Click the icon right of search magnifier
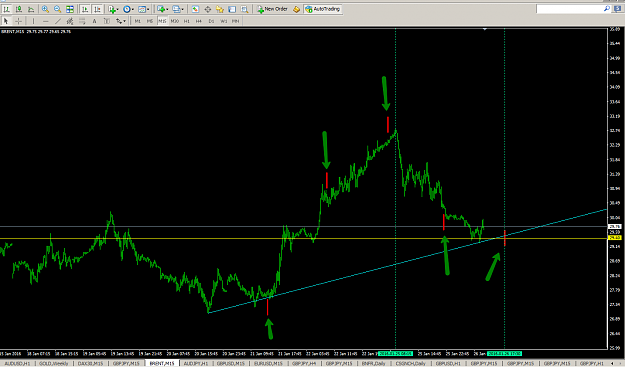Viewport: 625px width, 367px height. (618, 8)
